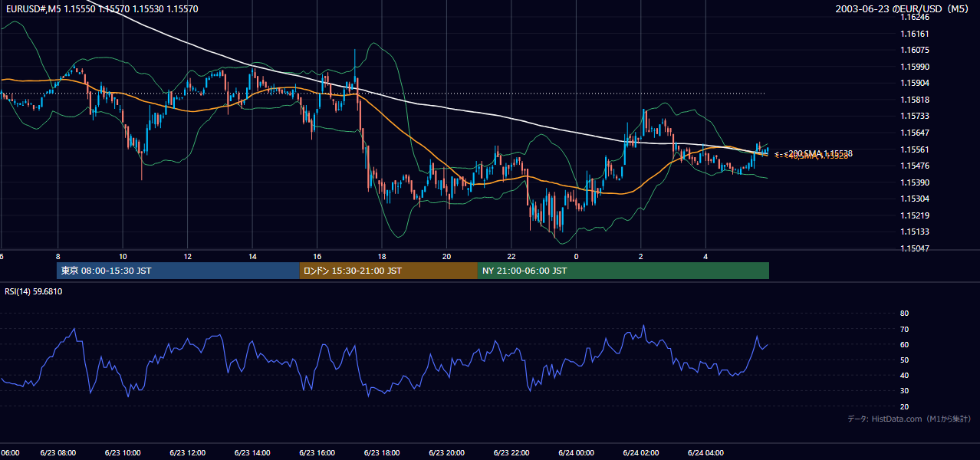Viewport: 980px width, 460px height.
Task: Click hour tick 20 under price chart
Action: (x=447, y=256)
